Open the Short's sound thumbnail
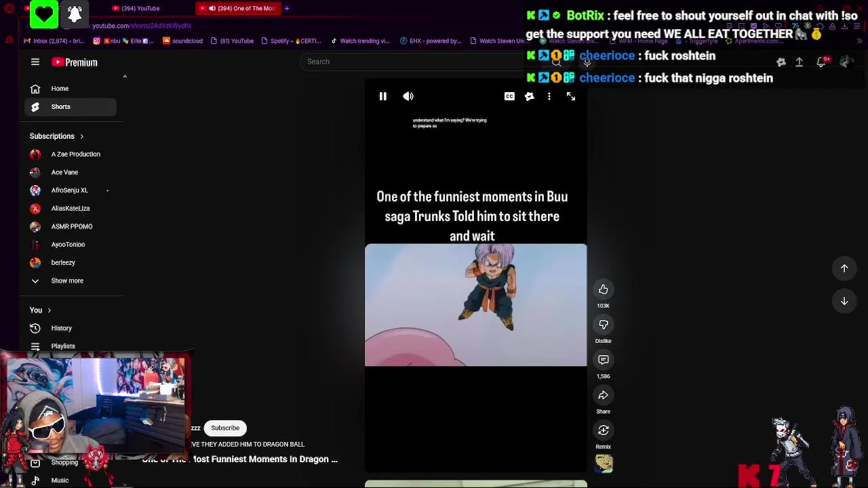This screenshot has height=488, width=868. 604,464
